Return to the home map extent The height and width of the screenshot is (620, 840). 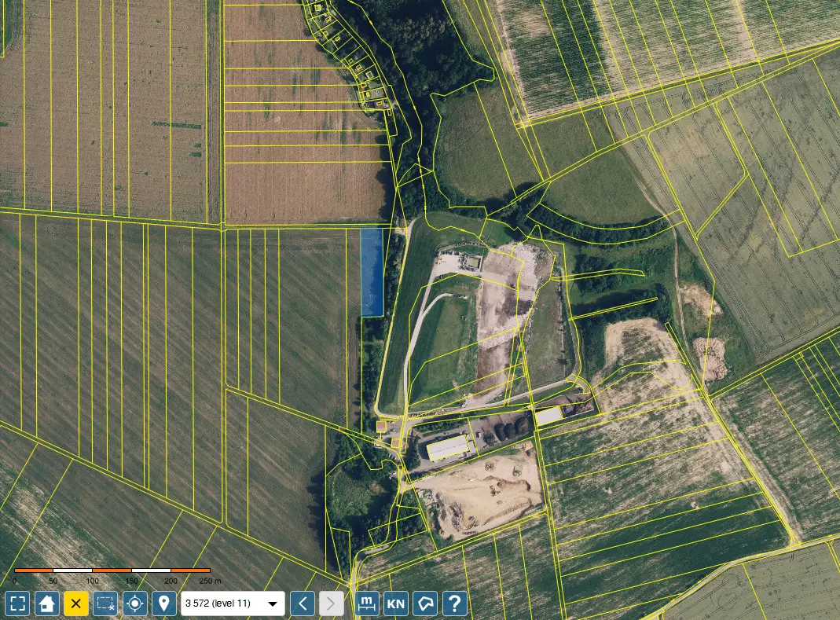[x=46, y=603]
